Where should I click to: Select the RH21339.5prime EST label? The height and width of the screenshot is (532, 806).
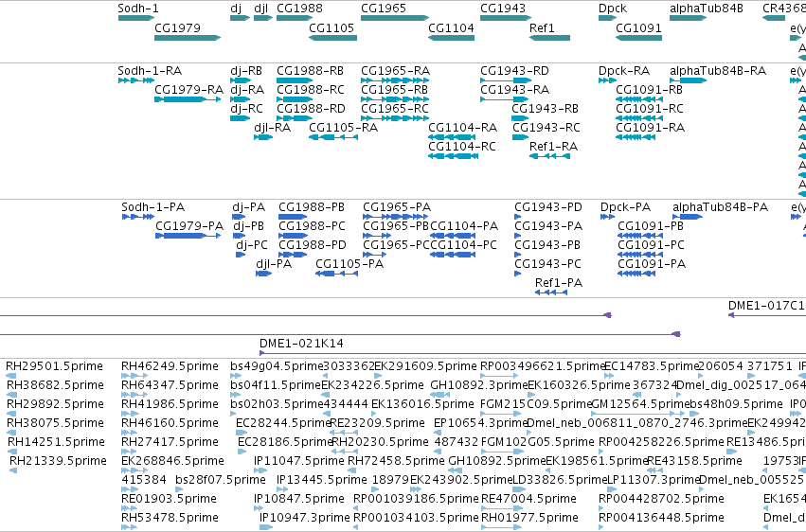(58, 461)
